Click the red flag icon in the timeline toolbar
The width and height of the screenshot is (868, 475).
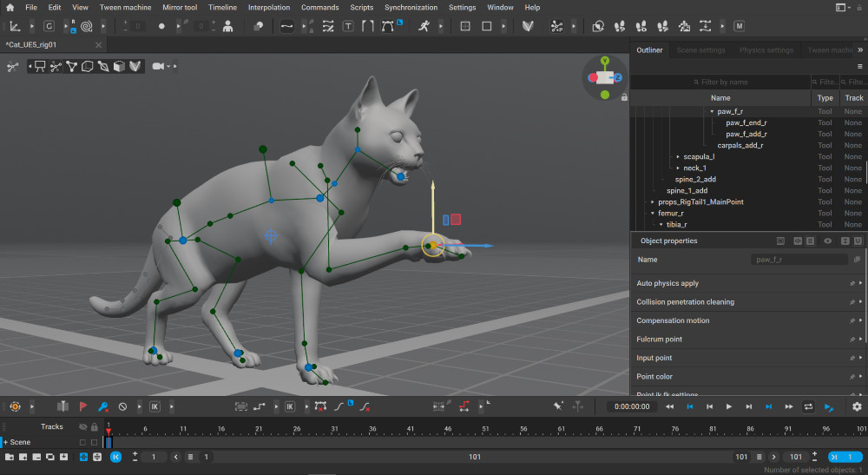tap(83, 406)
